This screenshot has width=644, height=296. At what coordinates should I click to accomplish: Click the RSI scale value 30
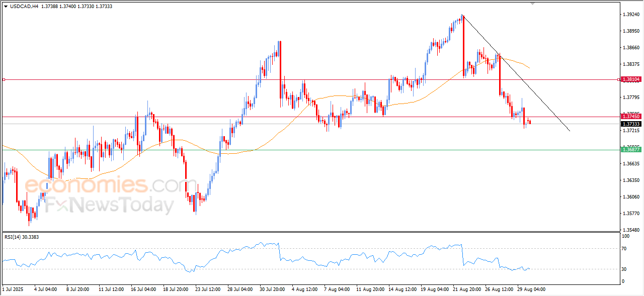click(625, 269)
